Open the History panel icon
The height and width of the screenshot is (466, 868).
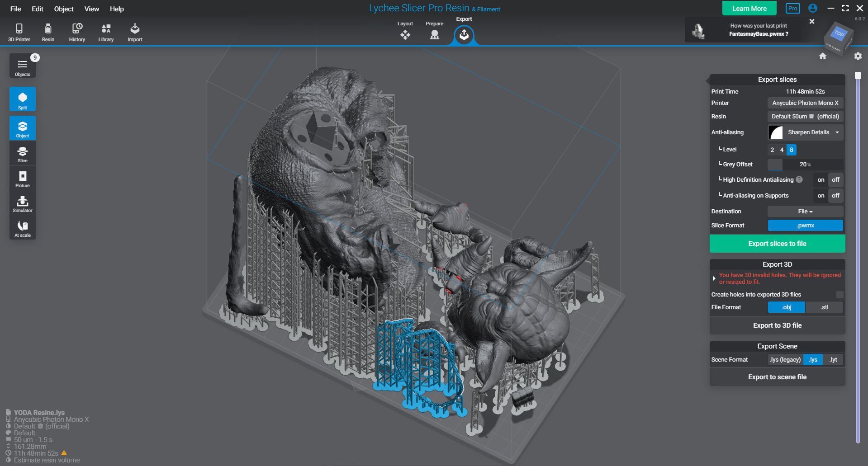click(77, 33)
